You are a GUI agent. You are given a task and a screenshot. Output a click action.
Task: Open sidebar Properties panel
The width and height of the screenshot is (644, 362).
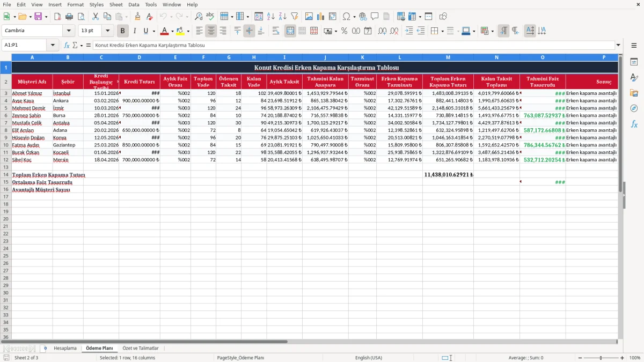click(634, 62)
